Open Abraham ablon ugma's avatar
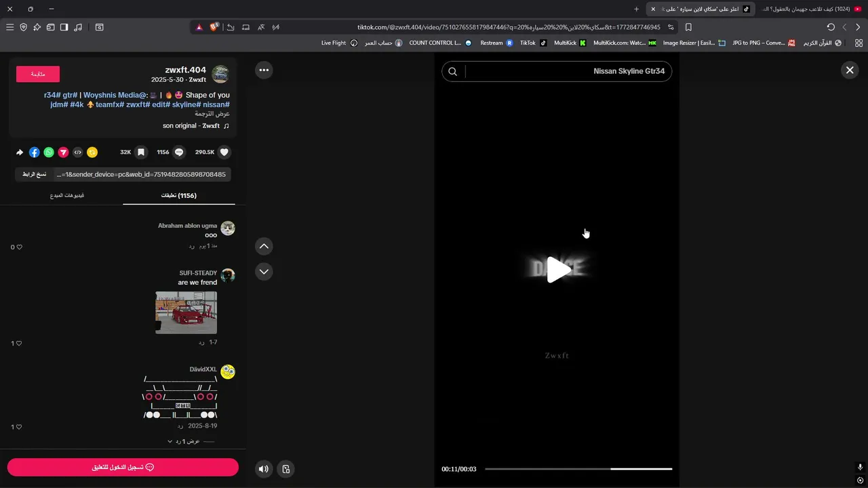The width and height of the screenshot is (868, 488). pos(228,228)
